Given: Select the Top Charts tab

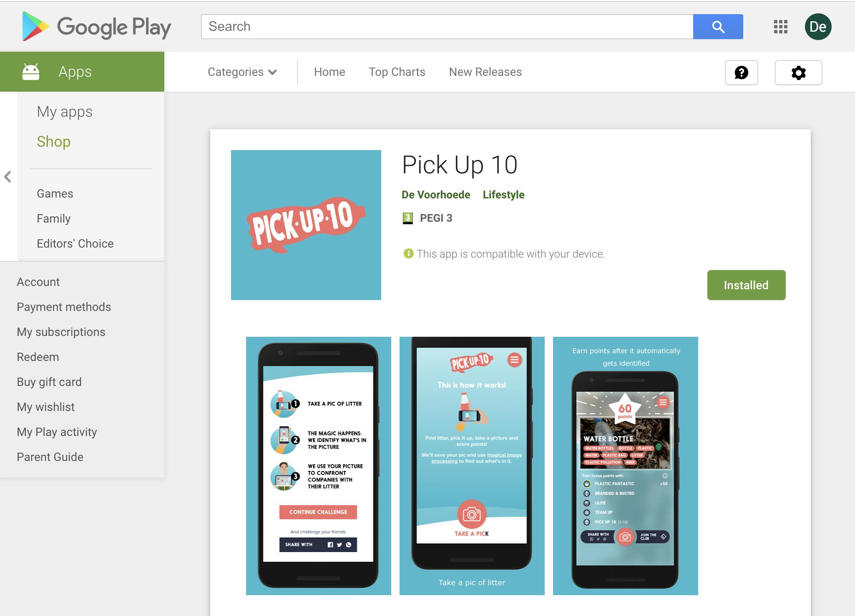Looking at the screenshot, I should 396,72.
